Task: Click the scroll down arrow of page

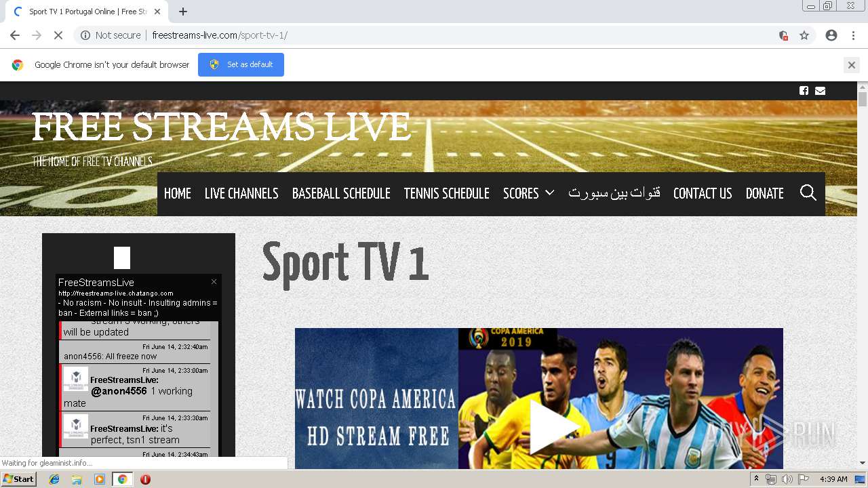Action: (863, 463)
